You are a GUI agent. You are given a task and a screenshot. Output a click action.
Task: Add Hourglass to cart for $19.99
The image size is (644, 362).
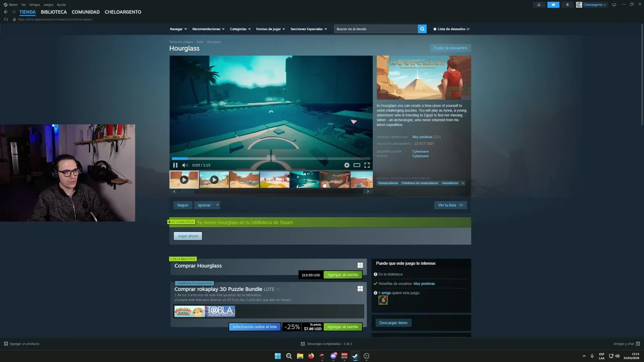coord(343,275)
